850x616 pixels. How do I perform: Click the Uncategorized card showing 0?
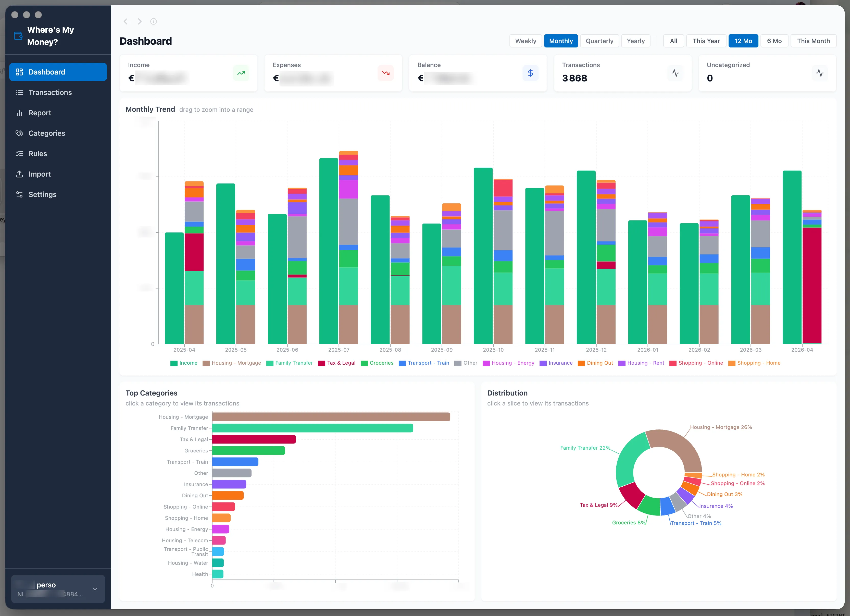point(767,73)
